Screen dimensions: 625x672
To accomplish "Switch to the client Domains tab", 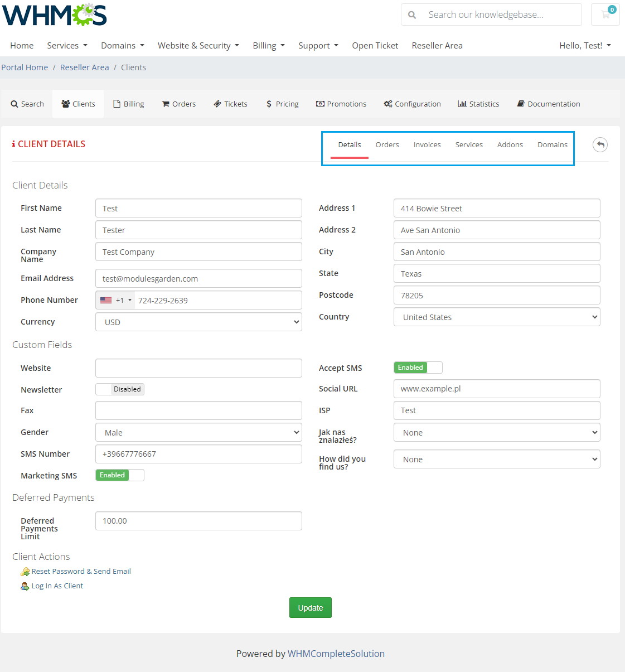I will pyautogui.click(x=553, y=145).
